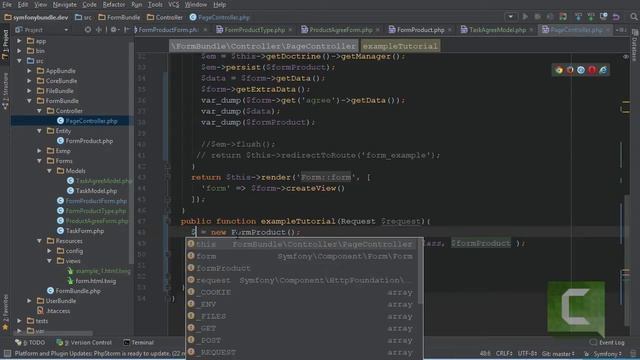Toggle tool window bars icon bottom-left

[x=7, y=353]
